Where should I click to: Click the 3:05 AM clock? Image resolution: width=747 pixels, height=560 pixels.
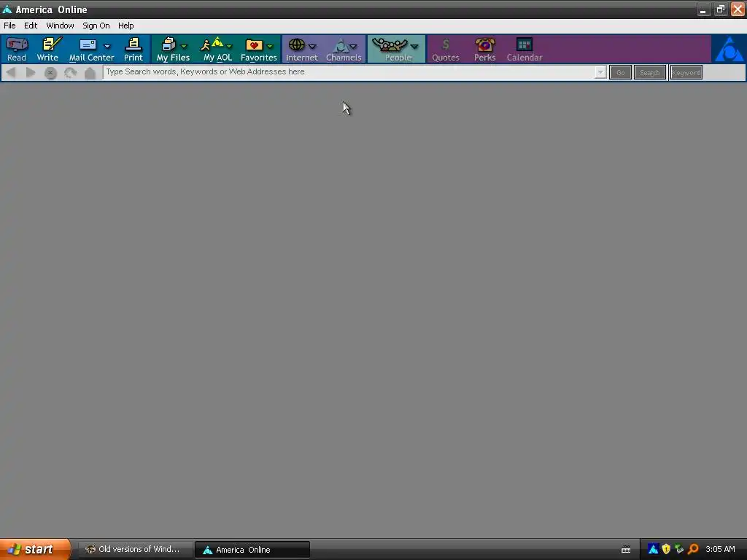point(720,549)
